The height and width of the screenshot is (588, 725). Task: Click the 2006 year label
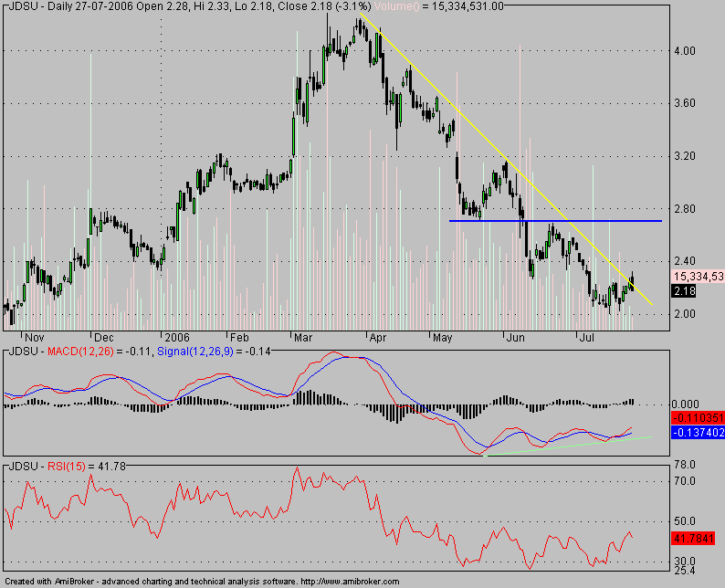click(x=176, y=338)
